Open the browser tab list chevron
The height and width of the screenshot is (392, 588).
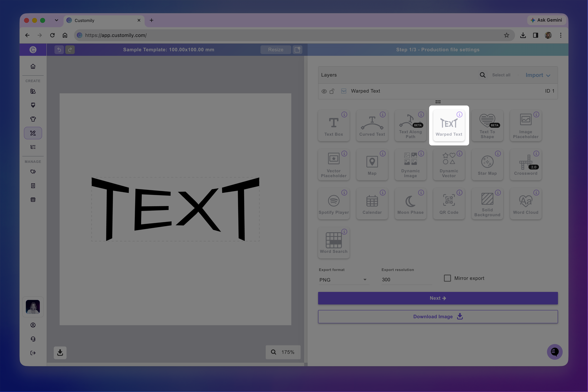pos(57,20)
